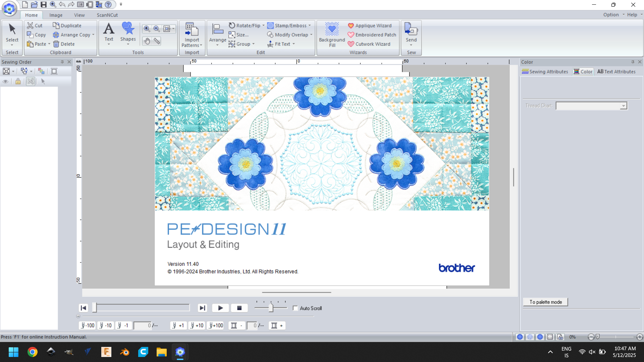Expand Modify Overlap dropdown
Image resolution: width=644 pixels, height=362 pixels.
[311, 35]
